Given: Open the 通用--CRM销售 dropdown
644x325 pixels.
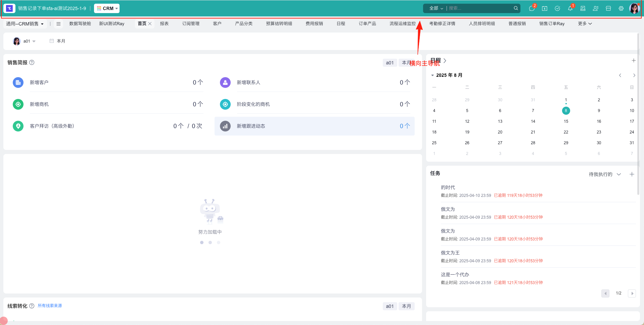Looking at the screenshot, I should pos(25,24).
